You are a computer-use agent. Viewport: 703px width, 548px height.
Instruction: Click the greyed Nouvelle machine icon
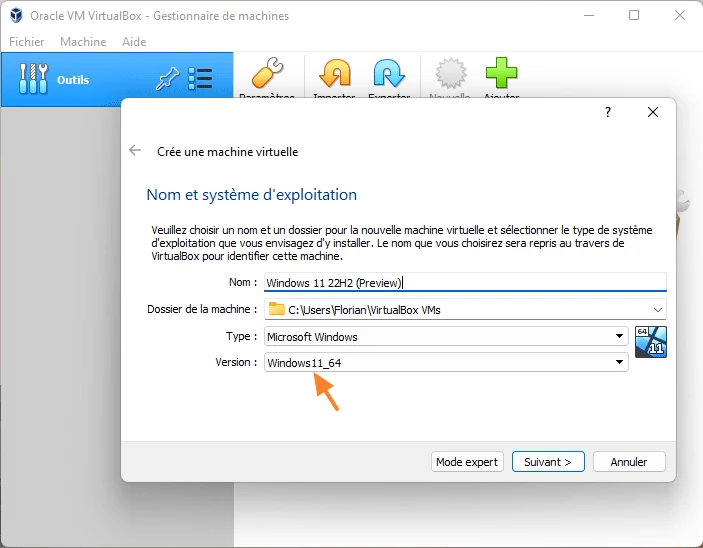[451, 73]
